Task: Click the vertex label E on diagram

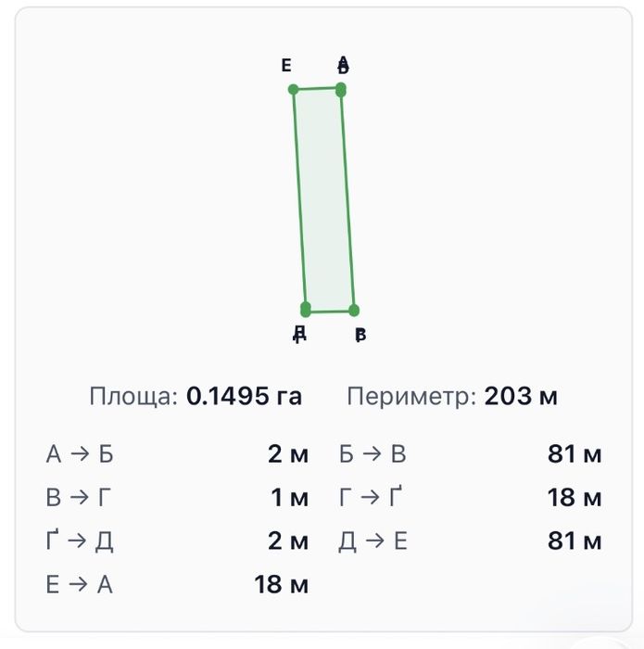Action: click(286, 66)
